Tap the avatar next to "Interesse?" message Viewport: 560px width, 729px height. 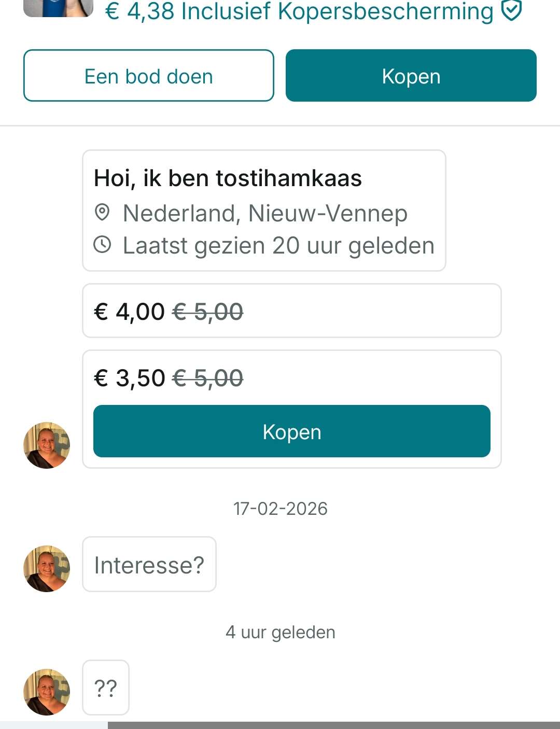(x=47, y=568)
